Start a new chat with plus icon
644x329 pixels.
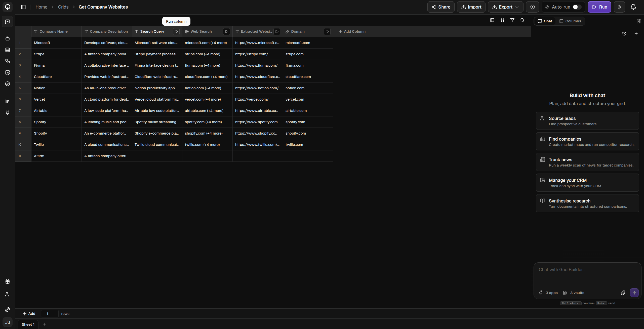(636, 34)
